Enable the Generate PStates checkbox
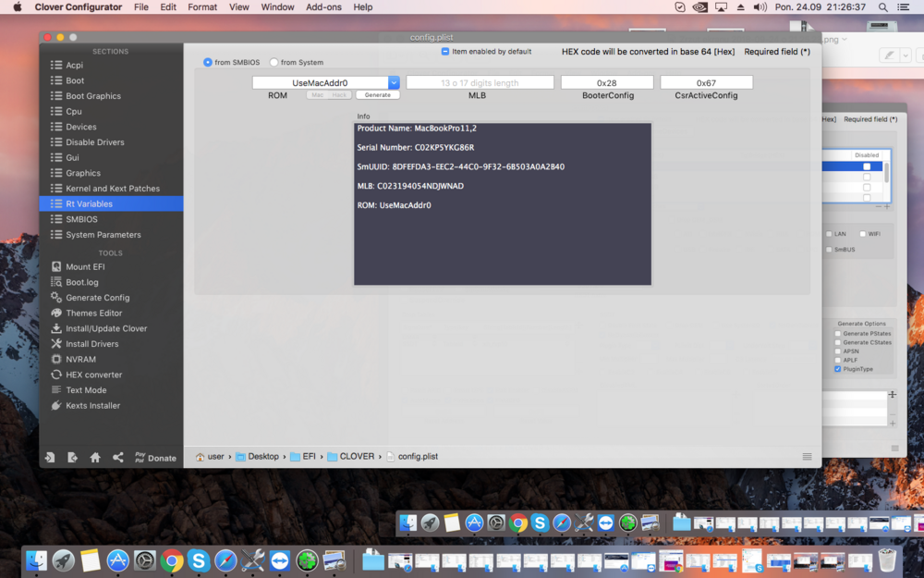The height and width of the screenshot is (578, 924). point(838,334)
